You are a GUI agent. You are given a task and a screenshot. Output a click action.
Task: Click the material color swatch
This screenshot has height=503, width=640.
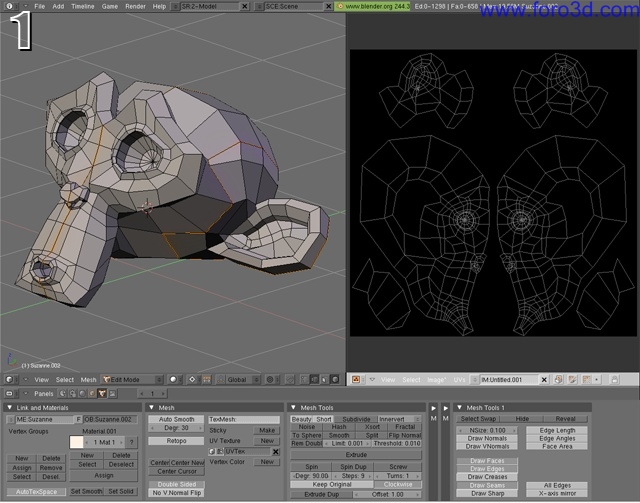77,442
